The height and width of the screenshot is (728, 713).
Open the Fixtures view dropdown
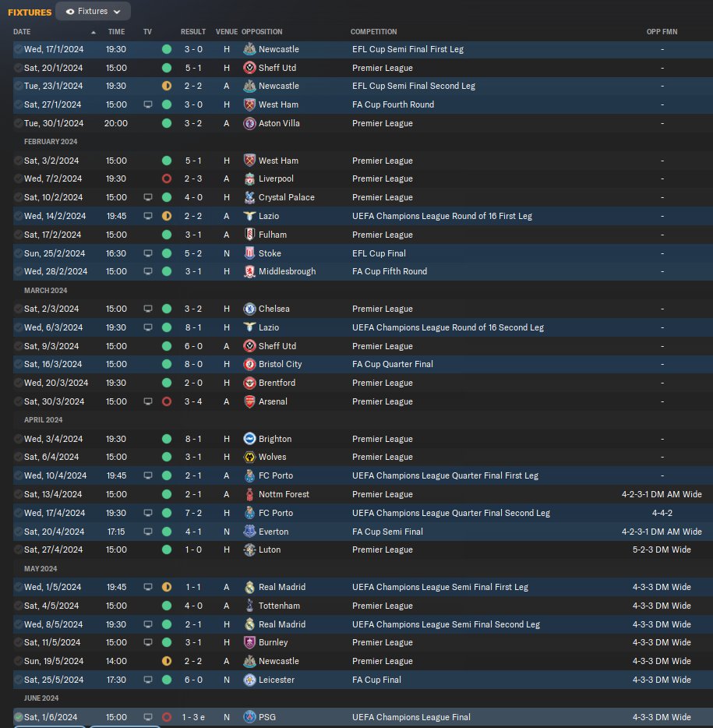93,11
